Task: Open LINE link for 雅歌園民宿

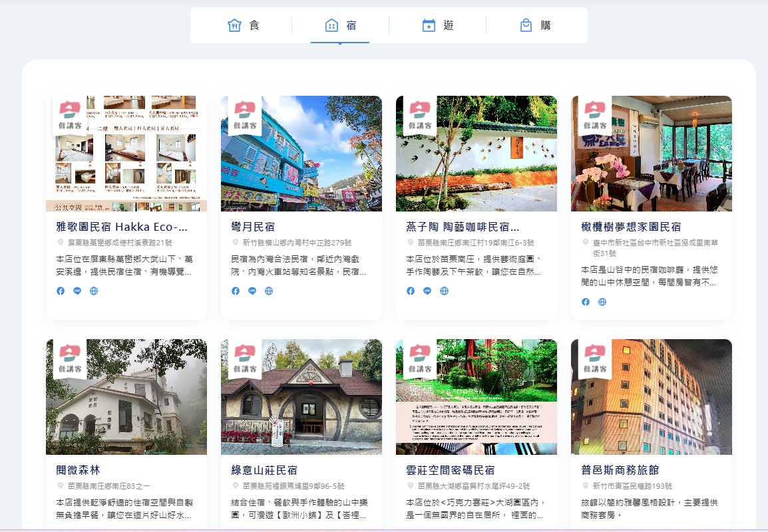Action: [77, 291]
